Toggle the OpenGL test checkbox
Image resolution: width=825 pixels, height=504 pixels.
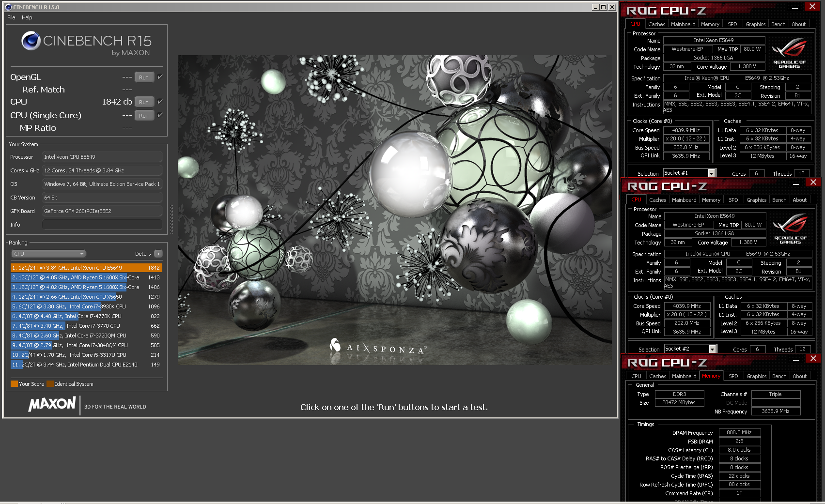pos(160,76)
